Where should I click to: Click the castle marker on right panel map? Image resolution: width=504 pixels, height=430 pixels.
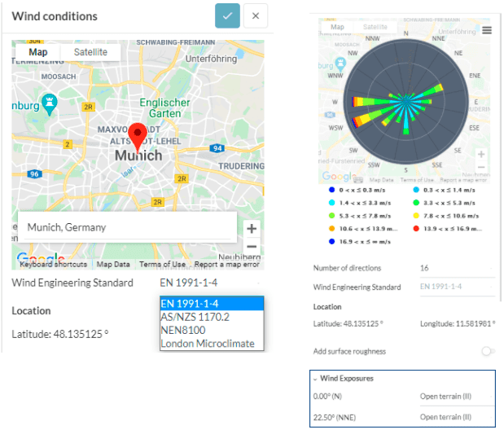(x=340, y=64)
